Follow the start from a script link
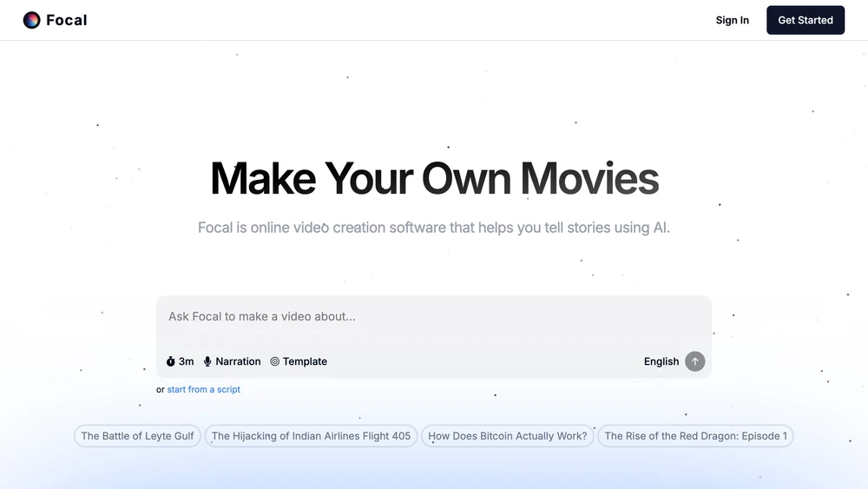This screenshot has height=489, width=868. pos(204,389)
